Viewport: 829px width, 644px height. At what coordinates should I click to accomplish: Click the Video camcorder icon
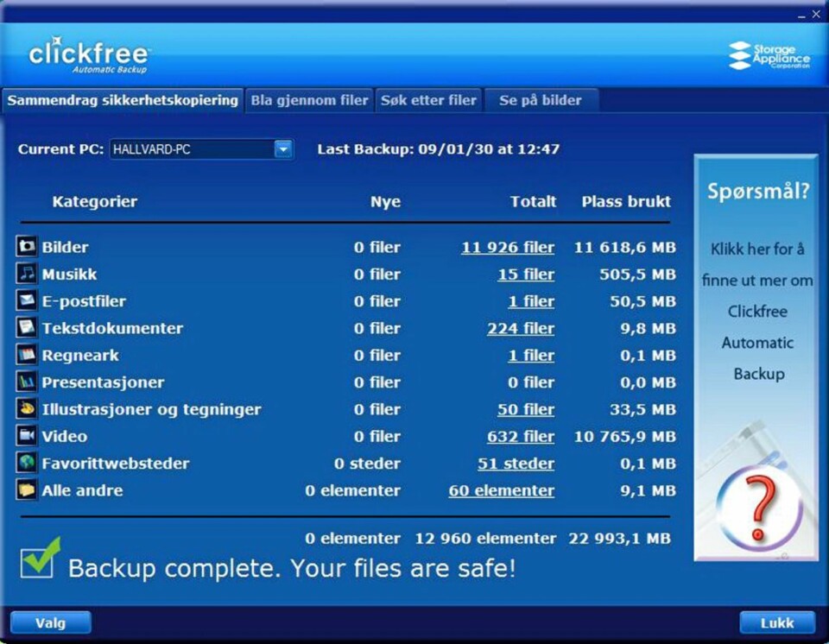[x=27, y=436]
